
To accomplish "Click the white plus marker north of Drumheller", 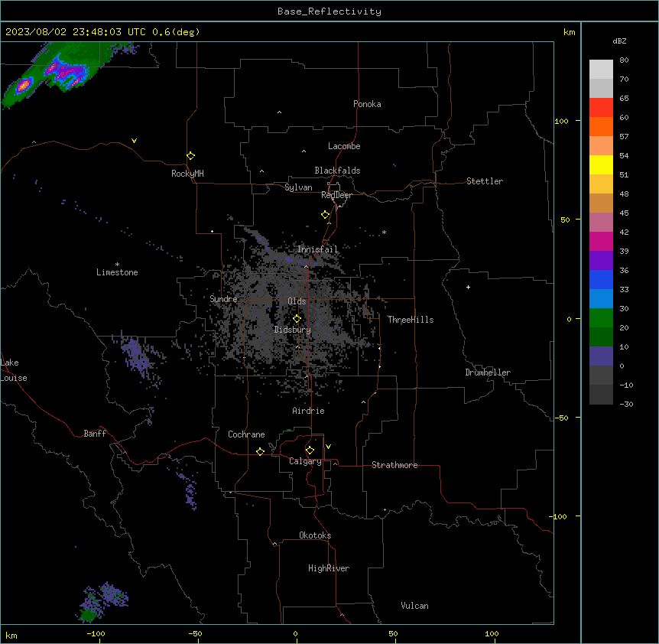I will tap(468, 287).
